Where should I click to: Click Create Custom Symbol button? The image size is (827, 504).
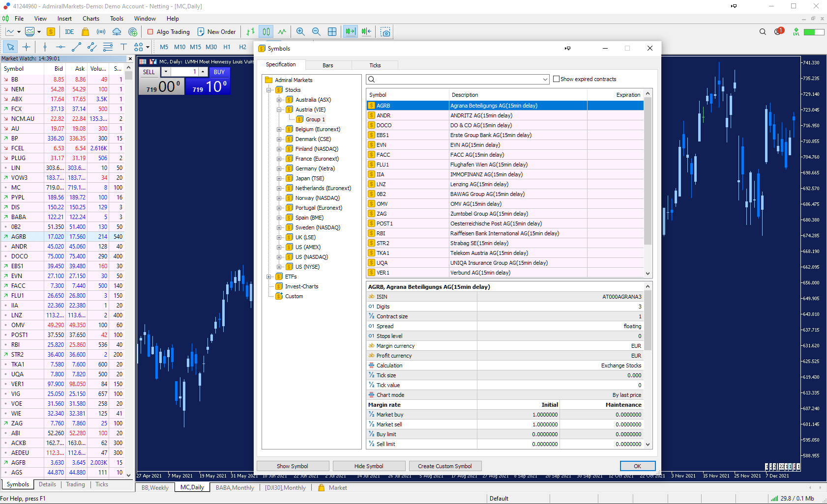pyautogui.click(x=445, y=466)
